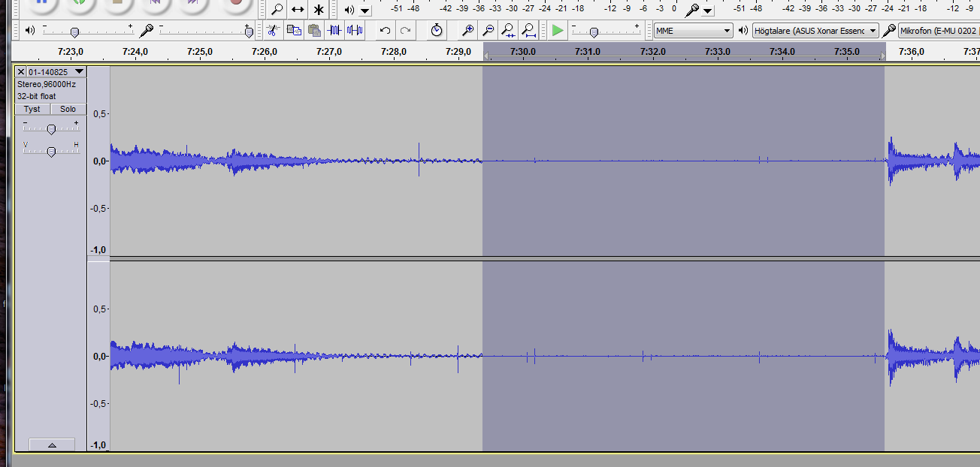The width and height of the screenshot is (980, 467).
Task: Trim audio outside the selection
Action: [x=334, y=30]
